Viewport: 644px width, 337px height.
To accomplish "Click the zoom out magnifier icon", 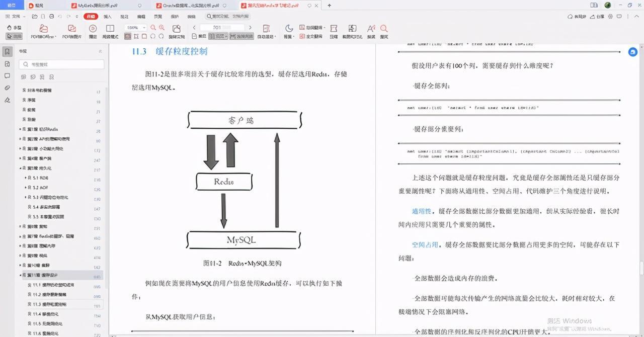I will click(153, 28).
